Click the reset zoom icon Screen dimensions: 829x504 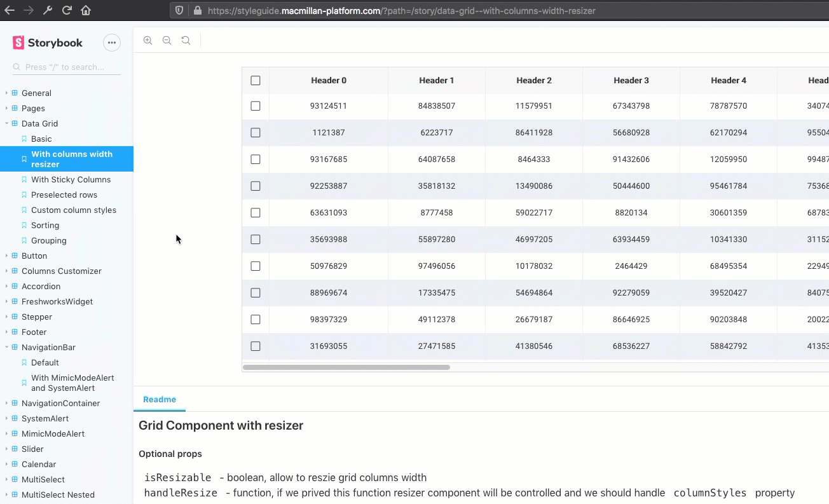click(186, 40)
